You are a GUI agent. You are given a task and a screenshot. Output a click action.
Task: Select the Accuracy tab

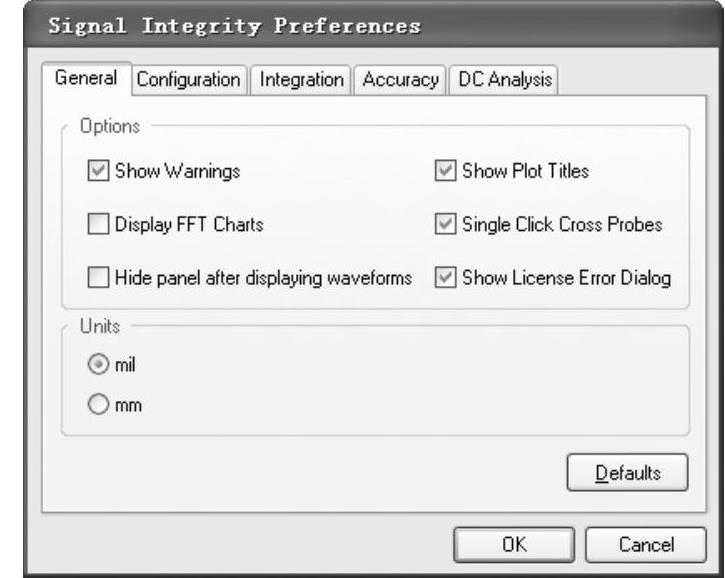tap(400, 80)
